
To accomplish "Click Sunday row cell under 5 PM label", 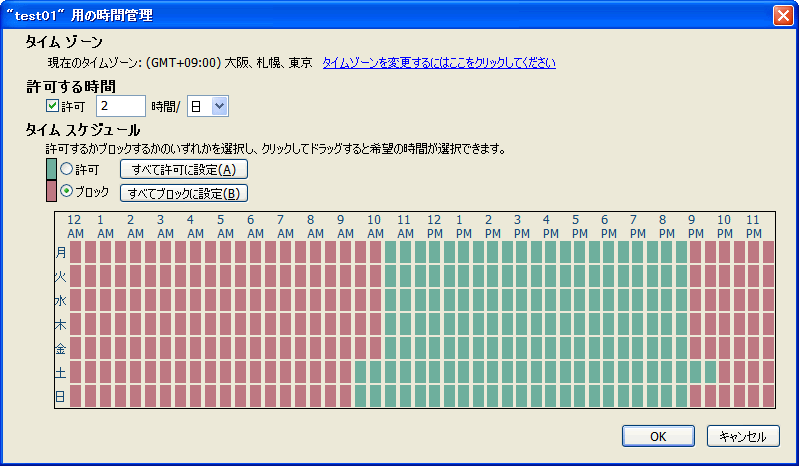I will pyautogui.click(x=580, y=396).
